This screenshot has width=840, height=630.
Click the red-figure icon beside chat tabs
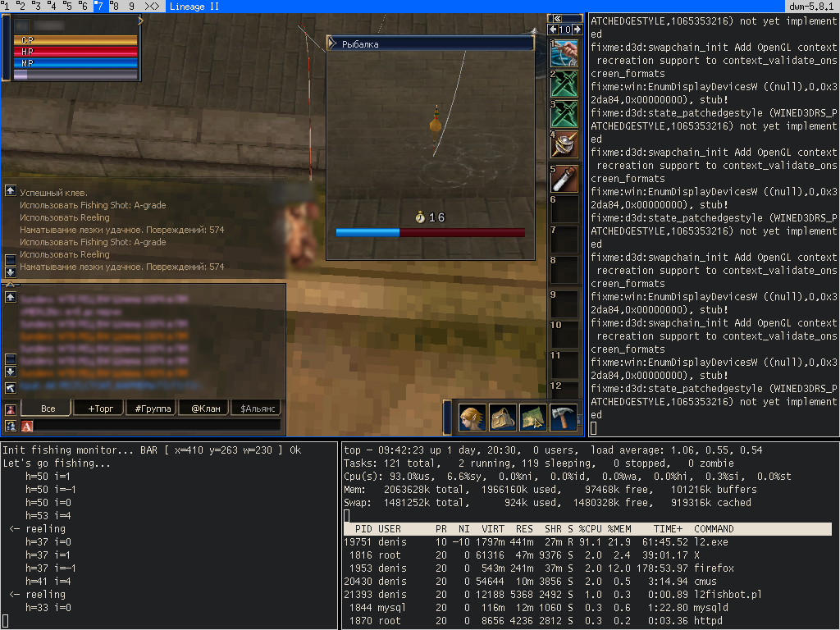point(10,410)
